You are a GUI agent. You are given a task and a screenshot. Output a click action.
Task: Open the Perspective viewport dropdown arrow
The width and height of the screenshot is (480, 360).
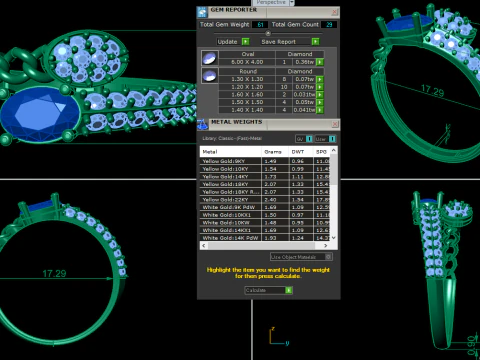pos(292,3)
